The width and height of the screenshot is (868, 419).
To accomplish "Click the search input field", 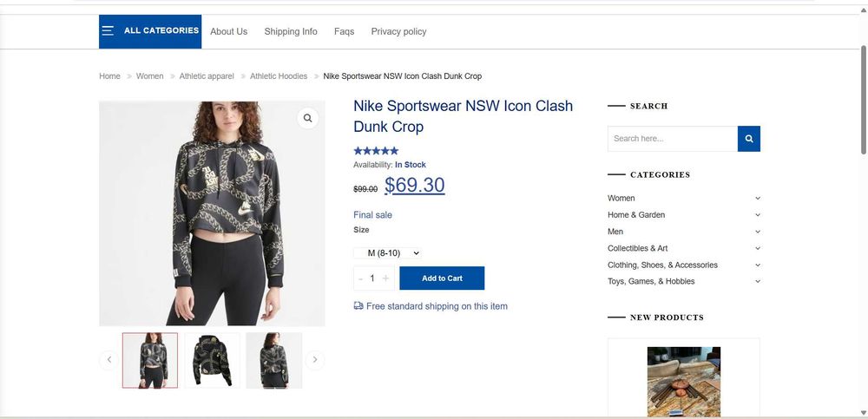I will click(x=673, y=139).
